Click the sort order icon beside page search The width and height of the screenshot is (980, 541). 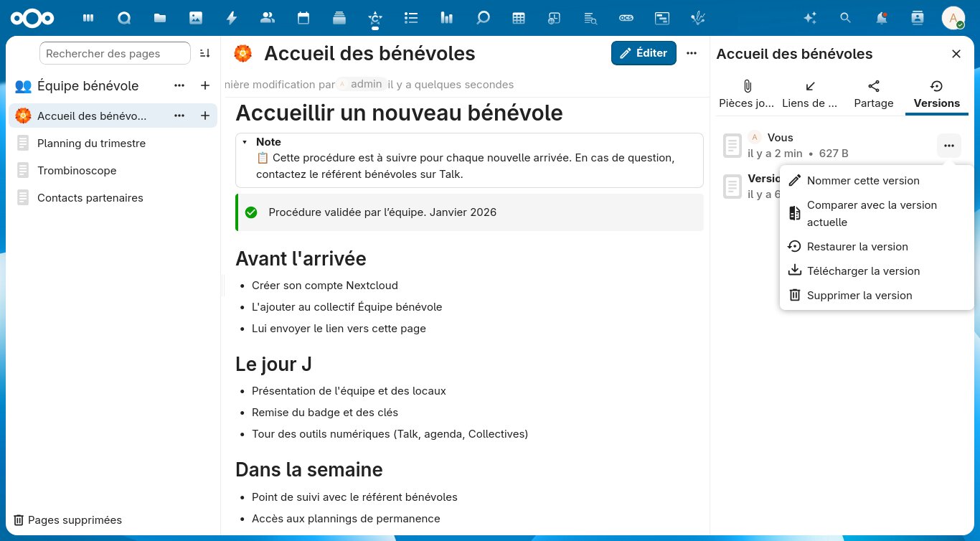[205, 53]
